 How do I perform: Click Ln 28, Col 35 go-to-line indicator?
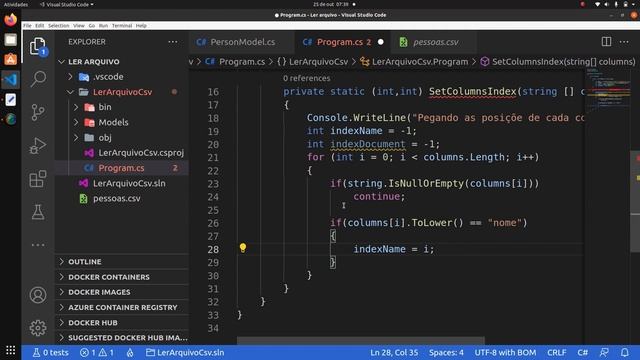394,352
